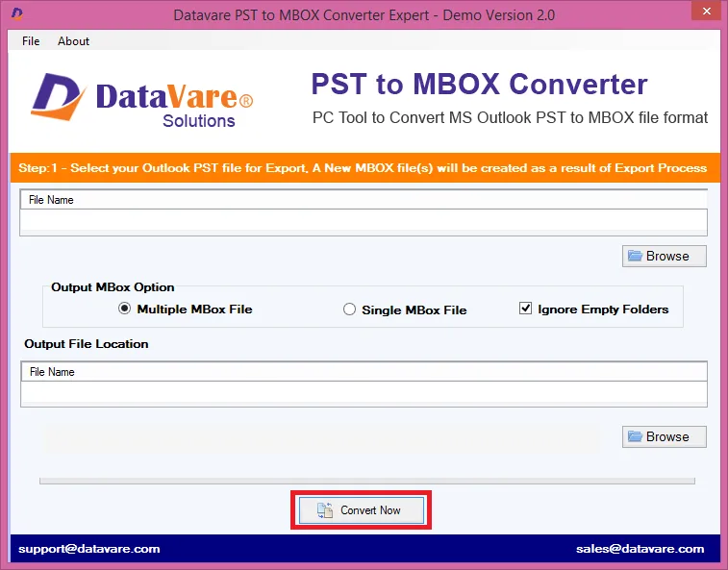This screenshot has width=728, height=570.
Task: Click the empty output location list row
Action: pos(364,392)
